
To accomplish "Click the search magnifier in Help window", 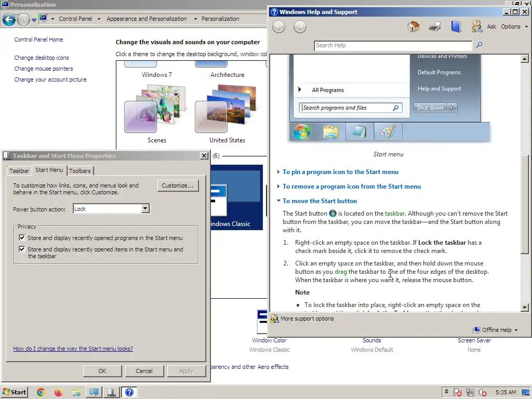I will pyautogui.click(x=479, y=45).
